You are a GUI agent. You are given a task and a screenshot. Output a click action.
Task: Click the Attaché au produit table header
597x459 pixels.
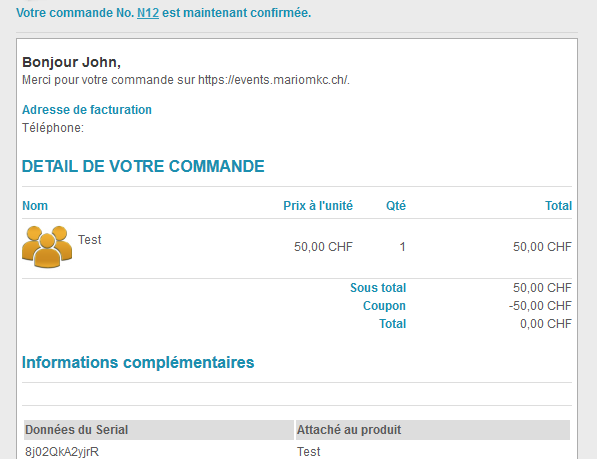pyautogui.click(x=433, y=430)
